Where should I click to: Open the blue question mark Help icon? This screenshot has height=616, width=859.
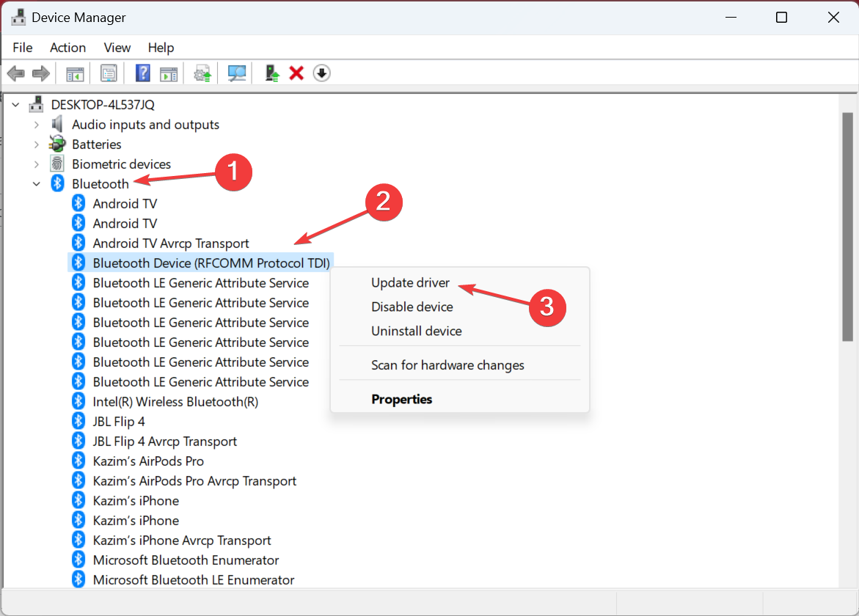[142, 73]
